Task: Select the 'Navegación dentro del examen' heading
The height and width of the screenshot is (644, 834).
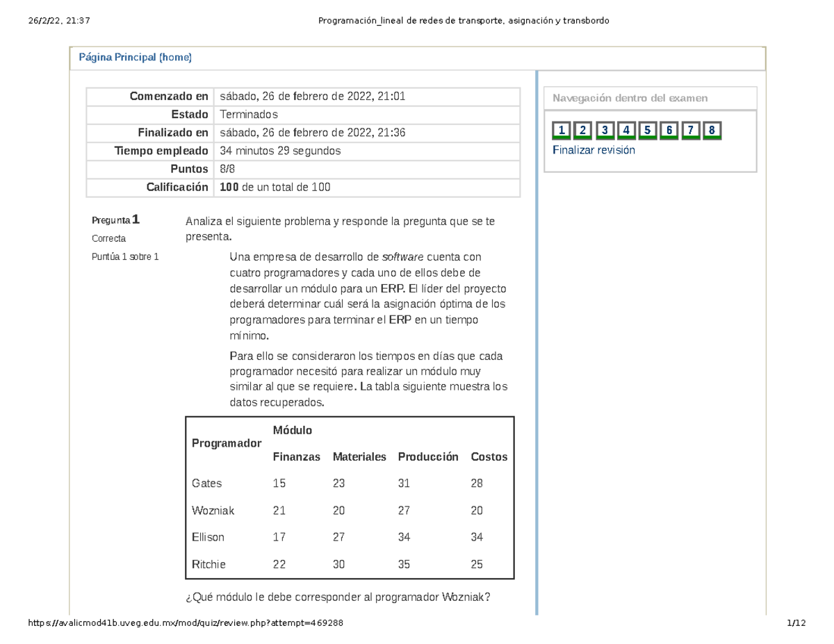Action: click(x=630, y=98)
